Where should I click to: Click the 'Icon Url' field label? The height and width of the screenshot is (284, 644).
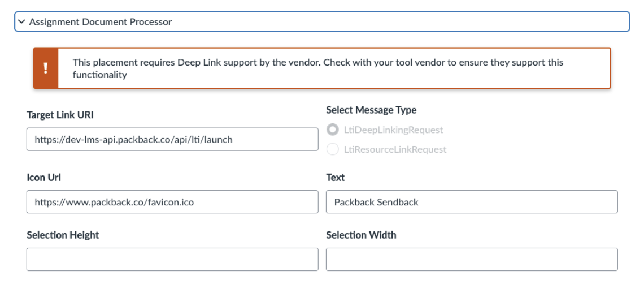(x=43, y=178)
